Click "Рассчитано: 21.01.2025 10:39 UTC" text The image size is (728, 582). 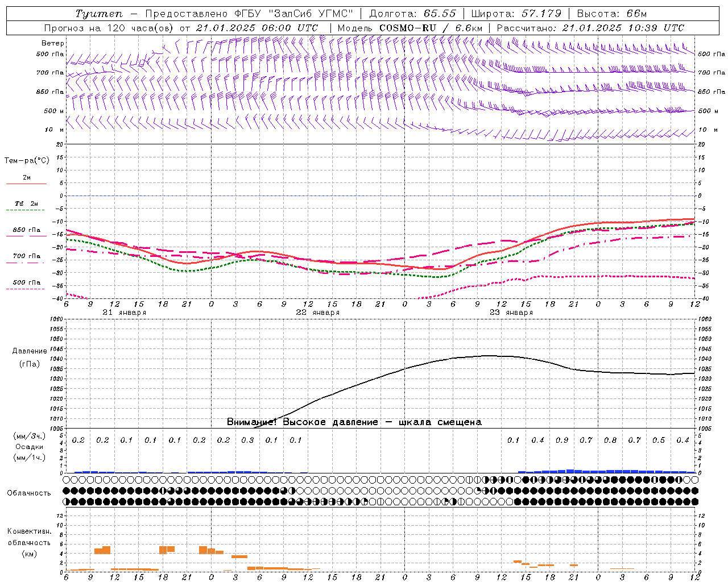(x=590, y=28)
